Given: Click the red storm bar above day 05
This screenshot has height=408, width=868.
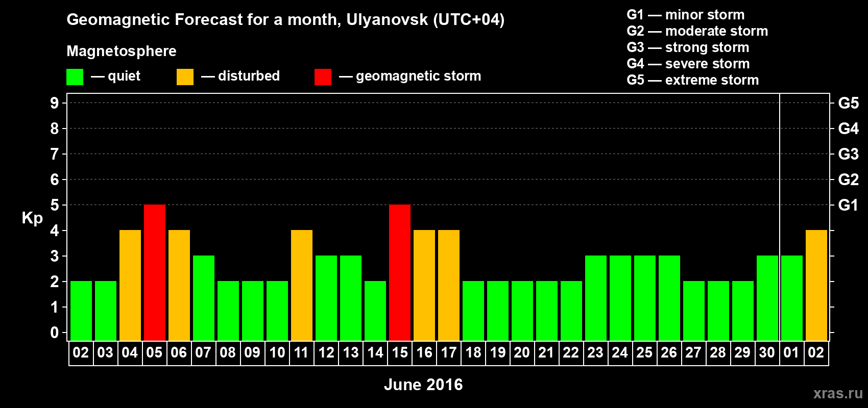Looking at the screenshot, I should pos(155,273).
